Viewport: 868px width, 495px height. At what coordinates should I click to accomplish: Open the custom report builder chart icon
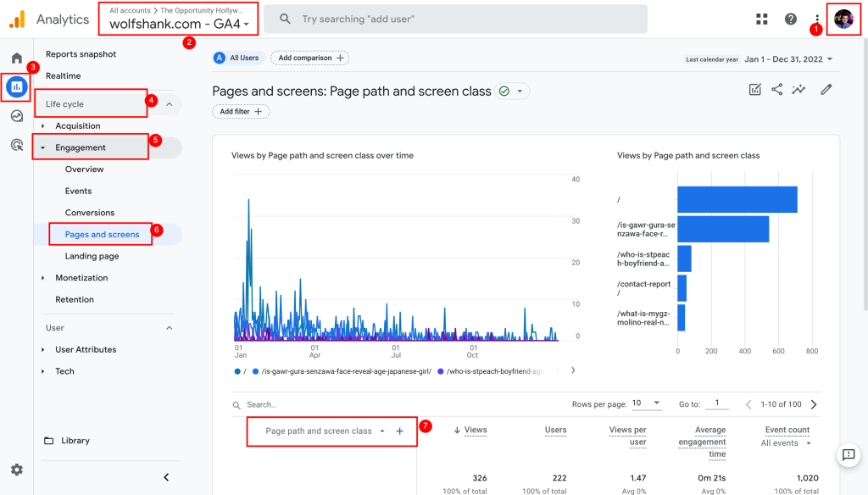754,88
